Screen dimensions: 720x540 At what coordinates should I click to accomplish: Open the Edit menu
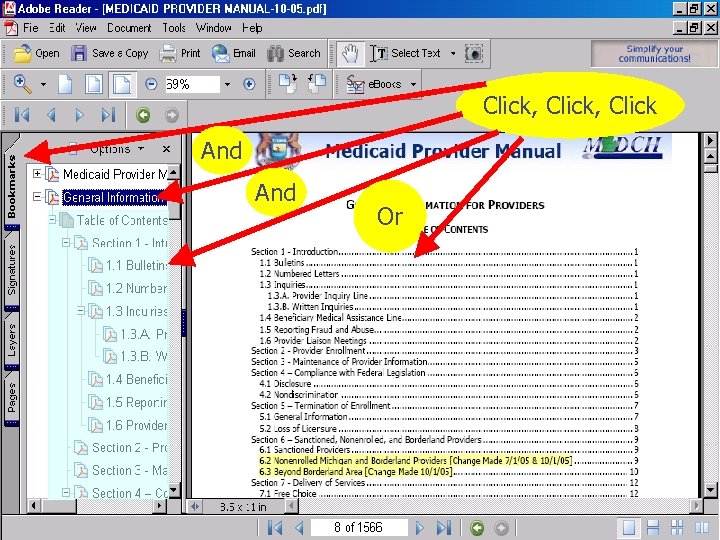(57, 28)
